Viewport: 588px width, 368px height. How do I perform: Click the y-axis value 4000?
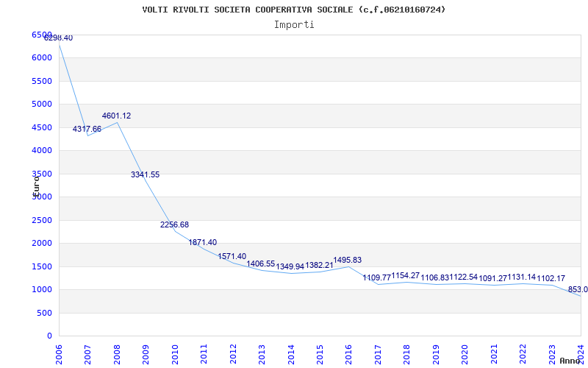pos(42,151)
